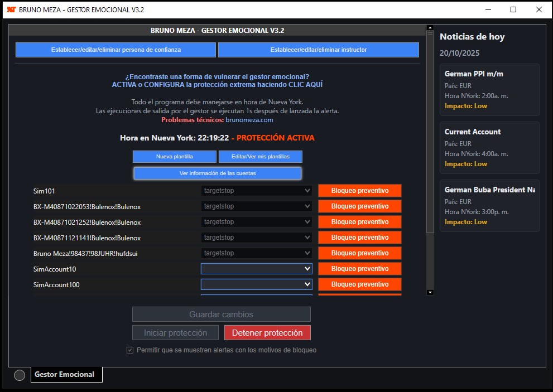
Task: Click scrollbar down arrow at panel bottom
Action: coord(430,292)
